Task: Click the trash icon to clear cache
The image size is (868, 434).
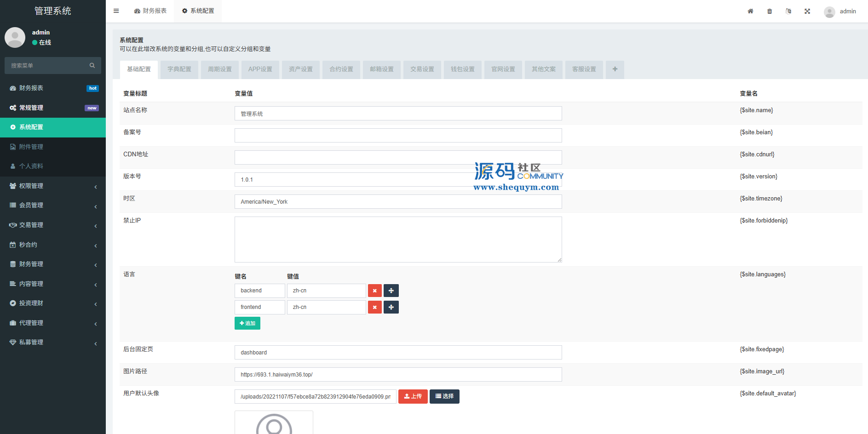Action: 770,11
